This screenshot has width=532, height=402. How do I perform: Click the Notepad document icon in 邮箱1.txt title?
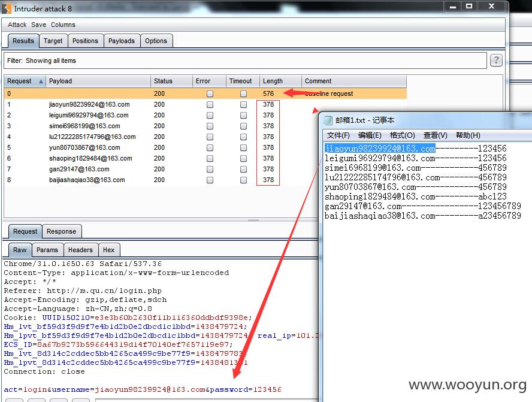coord(328,120)
